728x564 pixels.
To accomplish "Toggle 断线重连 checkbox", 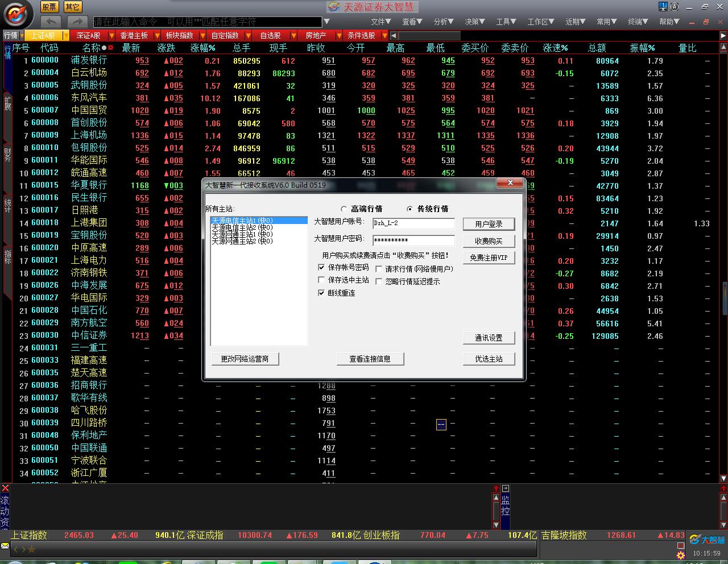I will [x=321, y=293].
